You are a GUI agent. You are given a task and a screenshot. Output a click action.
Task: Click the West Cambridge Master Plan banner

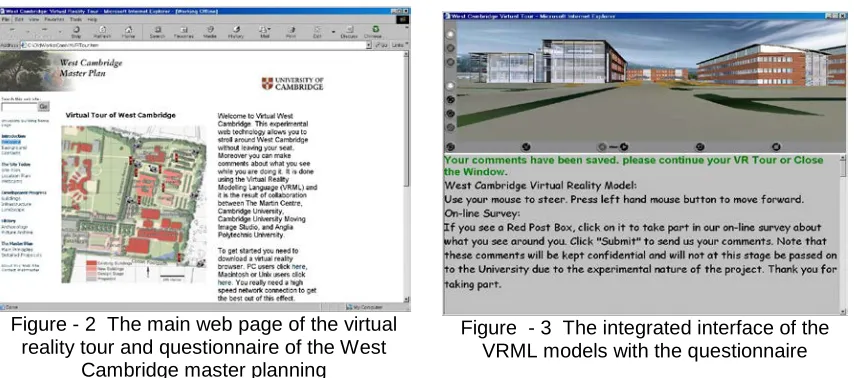point(62,71)
